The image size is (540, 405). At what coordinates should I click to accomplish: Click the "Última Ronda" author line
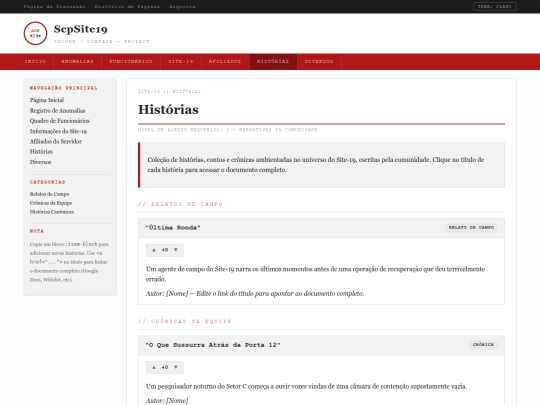coord(255,294)
